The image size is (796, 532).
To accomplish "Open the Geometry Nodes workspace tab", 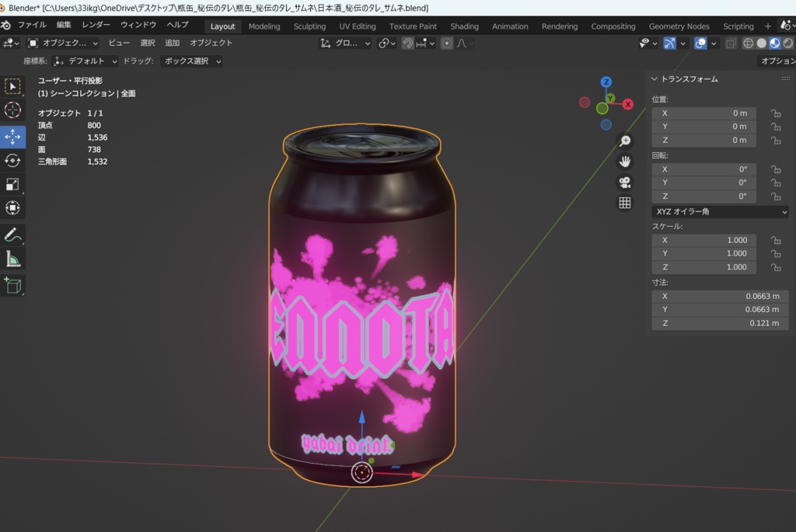I will (x=679, y=26).
